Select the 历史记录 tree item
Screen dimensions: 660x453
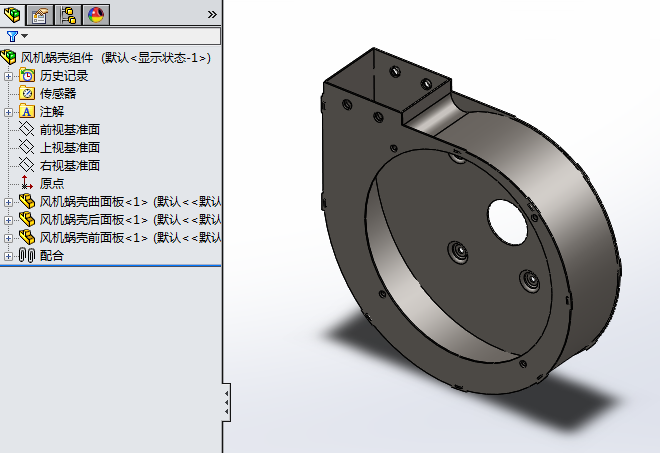pos(64,76)
